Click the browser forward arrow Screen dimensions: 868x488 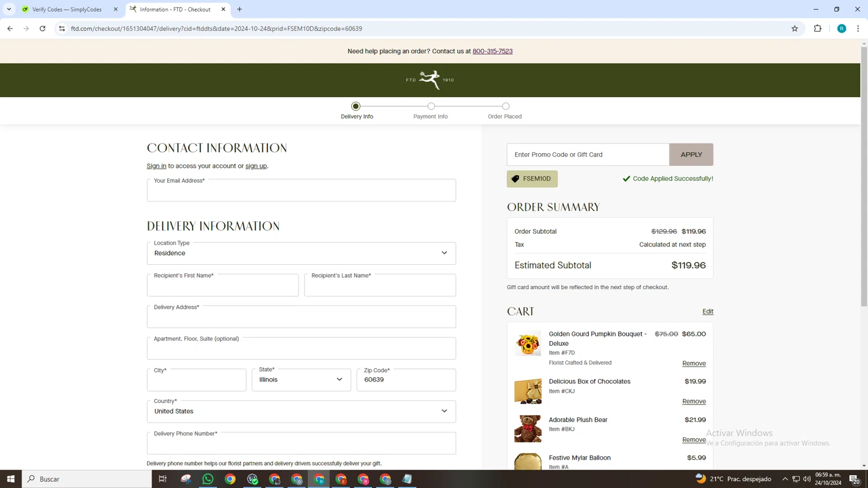[x=26, y=28]
